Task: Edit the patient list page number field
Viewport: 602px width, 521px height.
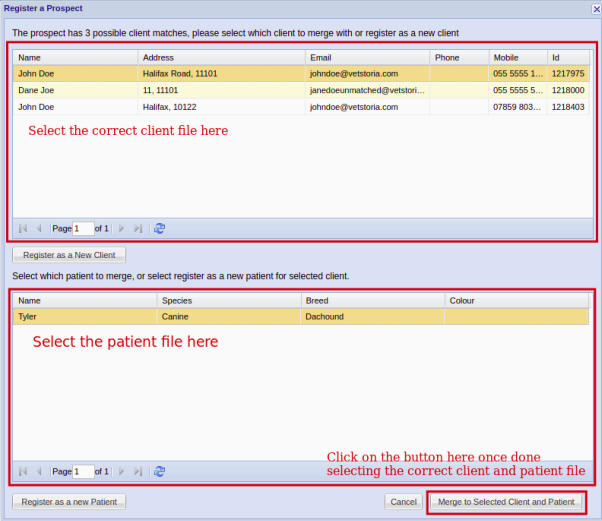Action: tap(83, 471)
